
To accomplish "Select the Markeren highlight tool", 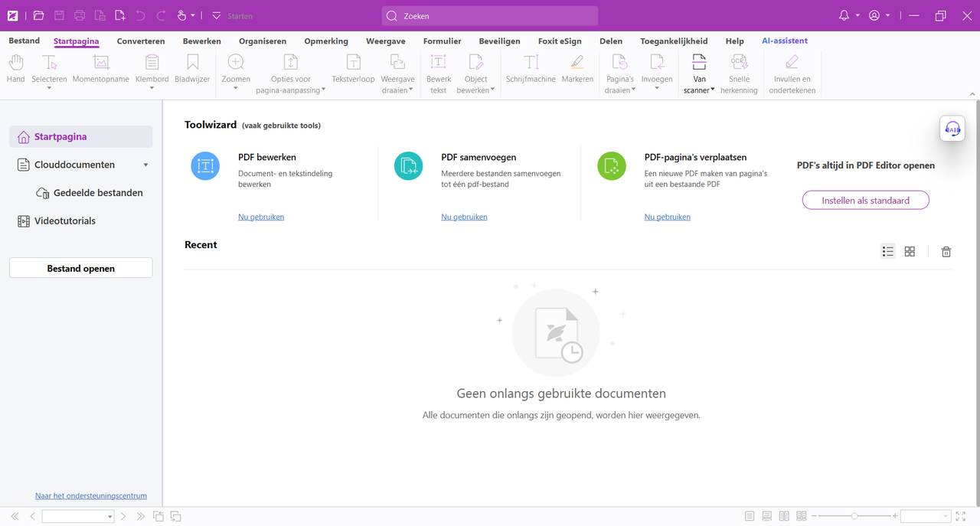I will [x=577, y=69].
